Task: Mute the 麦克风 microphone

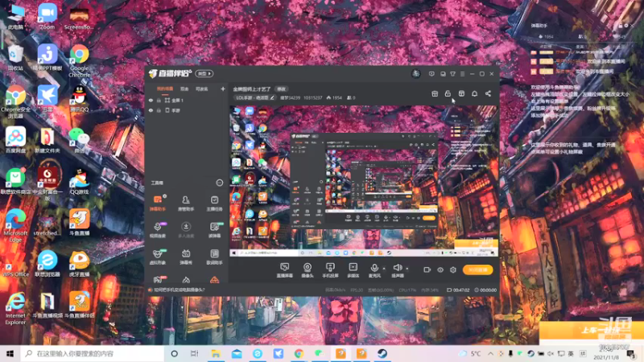Action: click(x=374, y=270)
